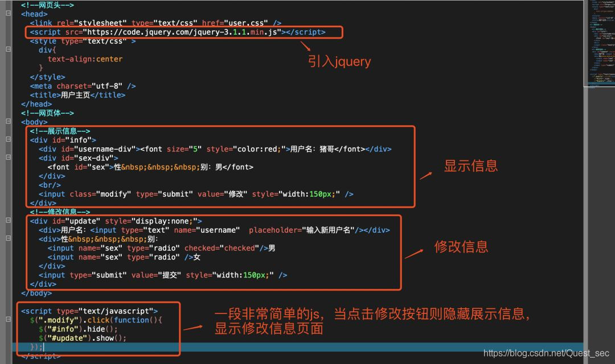Collapse the <head> fold marker
The image size is (615, 364).
click(8, 13)
